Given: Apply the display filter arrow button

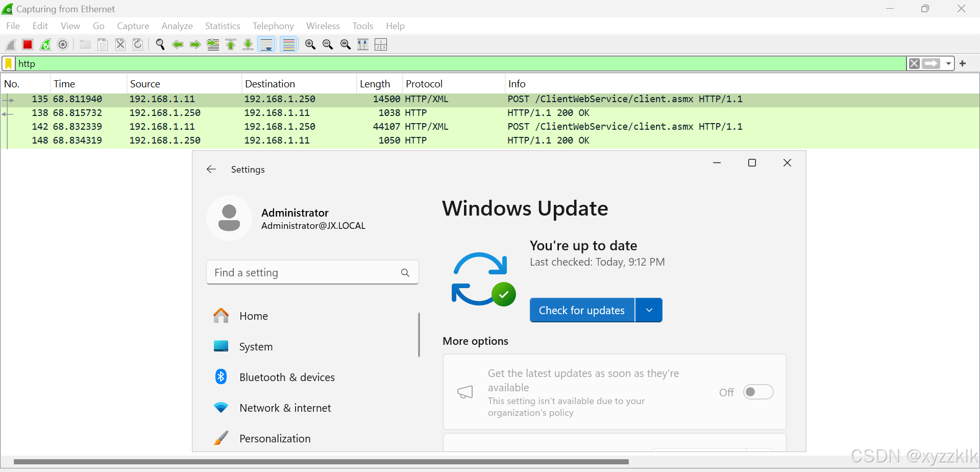Looking at the screenshot, I should pyautogui.click(x=931, y=64).
